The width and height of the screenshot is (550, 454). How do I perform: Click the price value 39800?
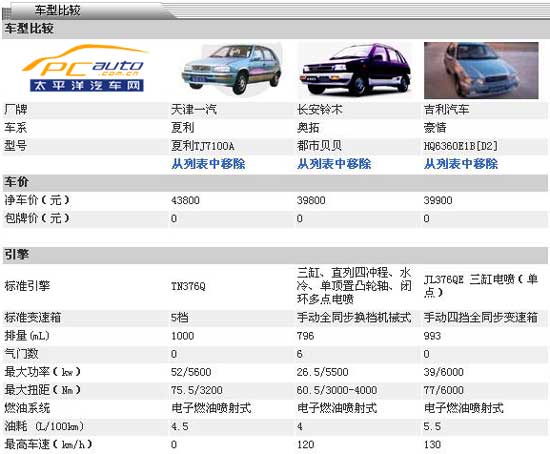[x=311, y=200]
